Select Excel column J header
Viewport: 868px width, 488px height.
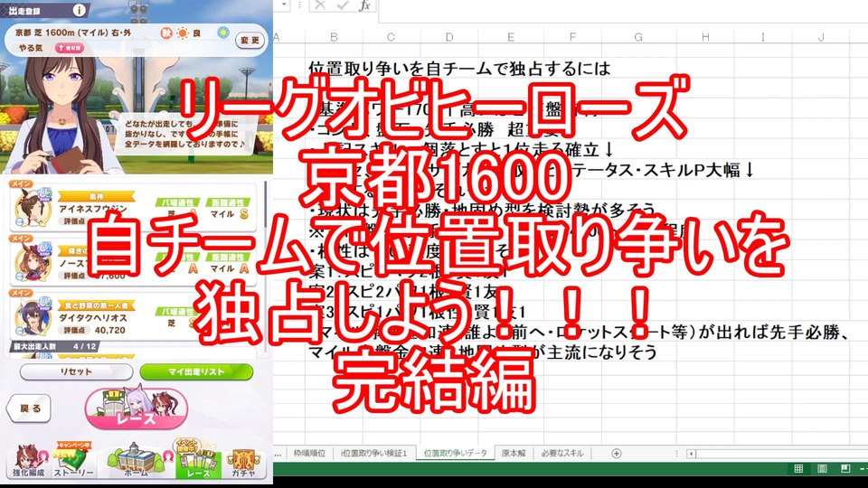point(821,37)
